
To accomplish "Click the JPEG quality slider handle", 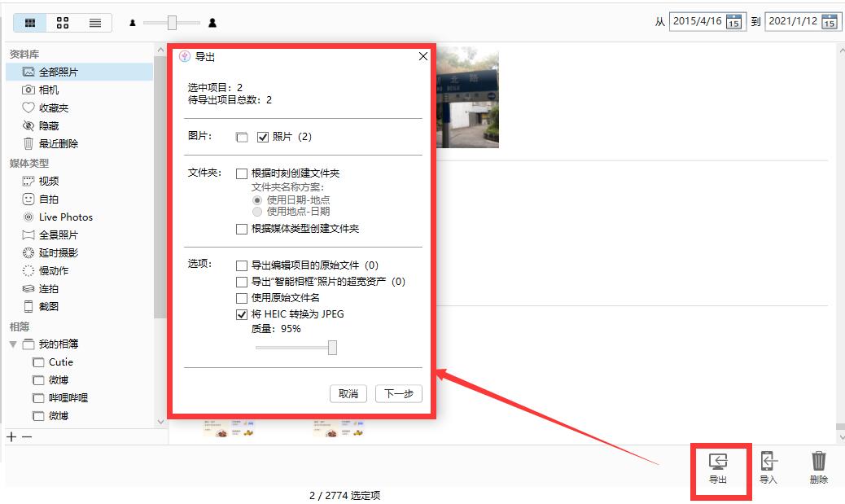I will (332, 347).
